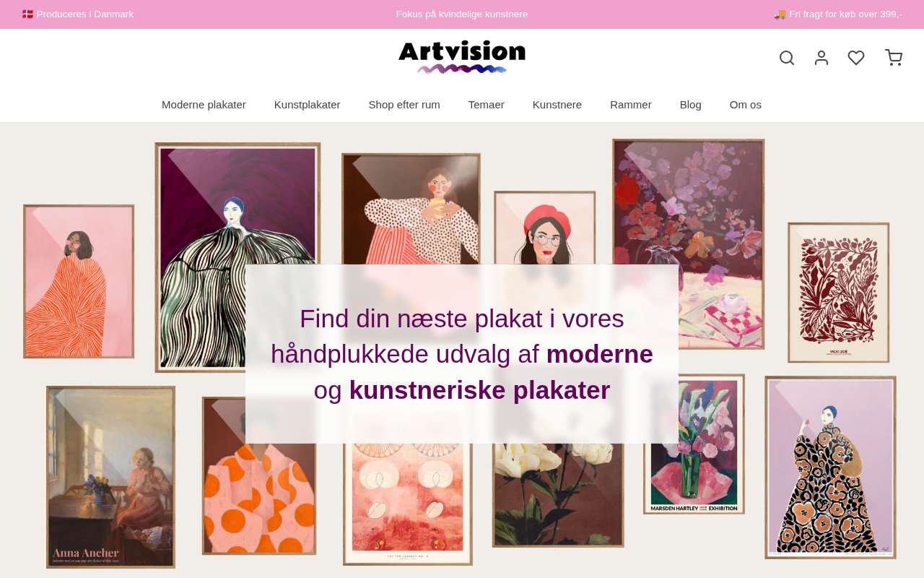Go to the Kunstnere page
The image size is (924, 578).
(557, 105)
